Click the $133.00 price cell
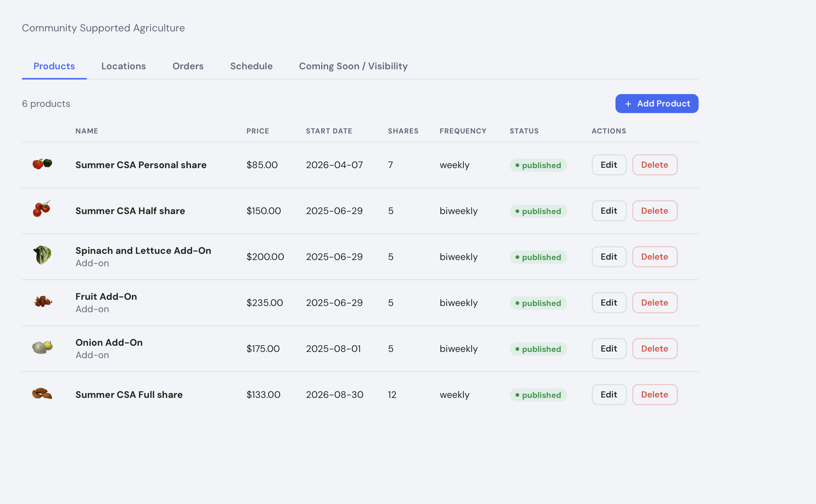This screenshot has height=504, width=816. click(263, 395)
